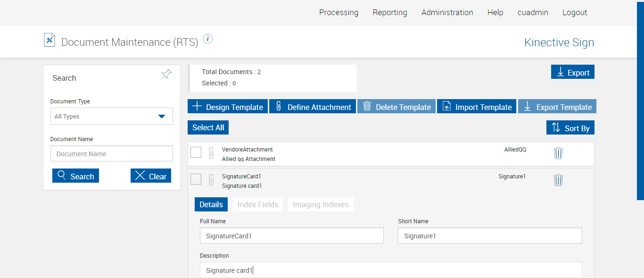Screen dimensions: 644x278
Task: Click the blue vertical scrollbar
Action: [x=640, y=99]
